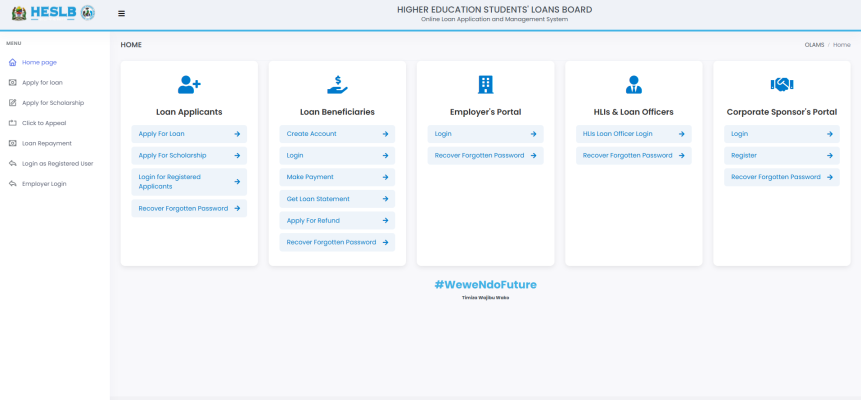Screen dimensions: 861x400
Task: Recover Forgotten Password under Loan Beneficiaries
Action: (x=331, y=242)
